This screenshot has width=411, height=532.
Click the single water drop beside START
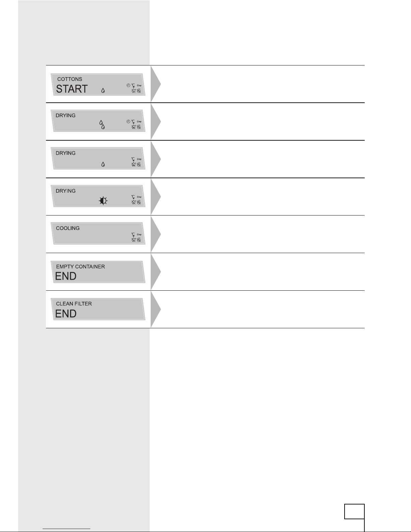point(103,91)
